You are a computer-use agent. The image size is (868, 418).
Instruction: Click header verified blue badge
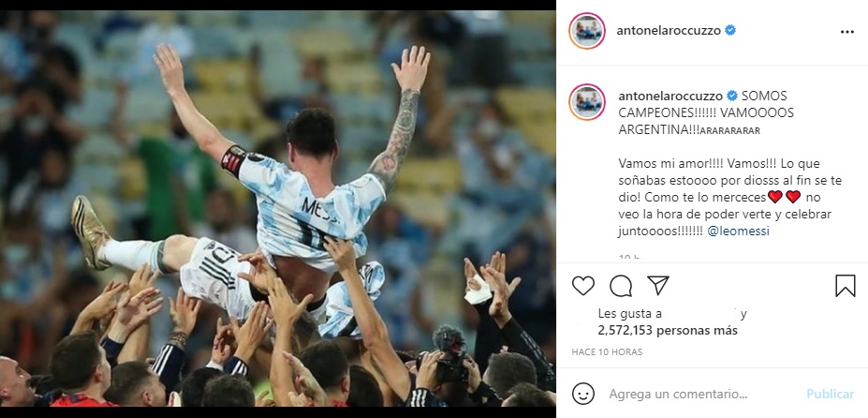[x=730, y=31]
